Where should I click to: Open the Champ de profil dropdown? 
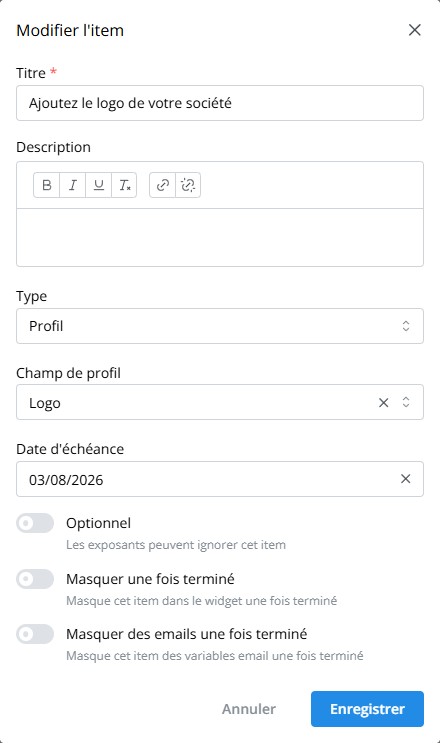(220, 402)
